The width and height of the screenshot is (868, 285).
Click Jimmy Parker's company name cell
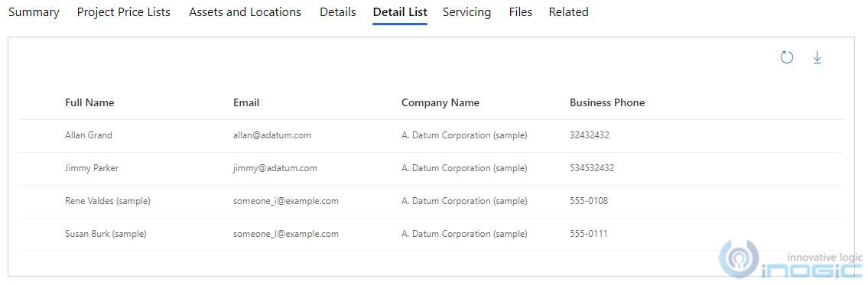[464, 168]
